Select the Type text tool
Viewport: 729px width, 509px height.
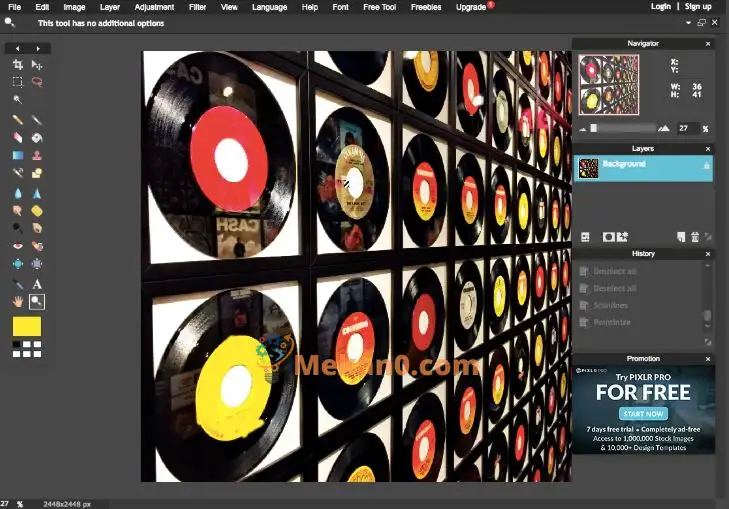37,284
